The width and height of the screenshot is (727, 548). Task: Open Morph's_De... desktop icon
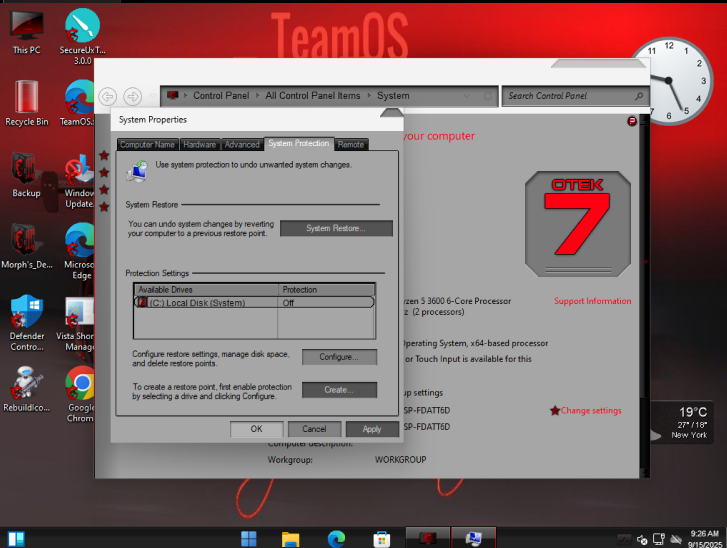[26, 247]
